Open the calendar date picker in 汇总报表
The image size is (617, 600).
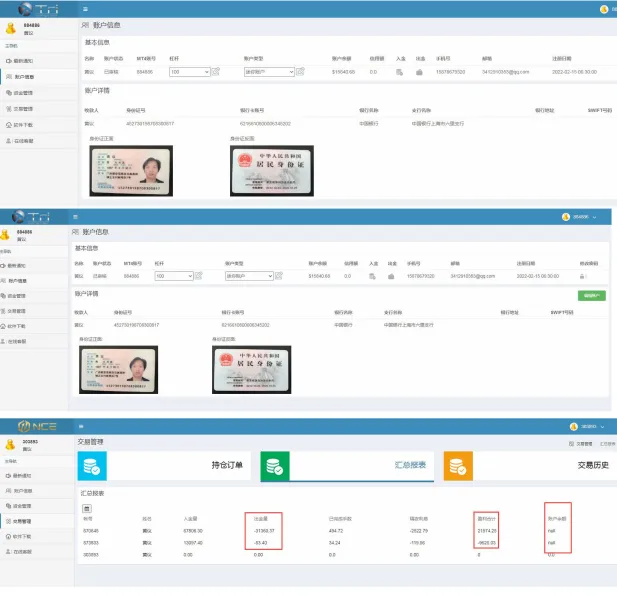[x=87, y=508]
